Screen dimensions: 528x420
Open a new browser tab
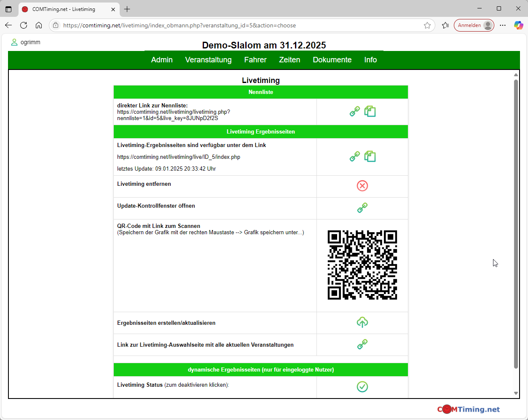(127, 9)
